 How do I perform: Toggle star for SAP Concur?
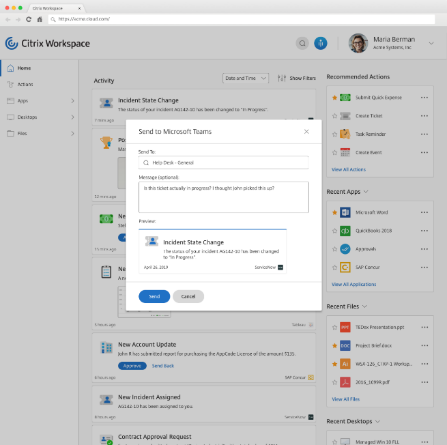[335, 267]
